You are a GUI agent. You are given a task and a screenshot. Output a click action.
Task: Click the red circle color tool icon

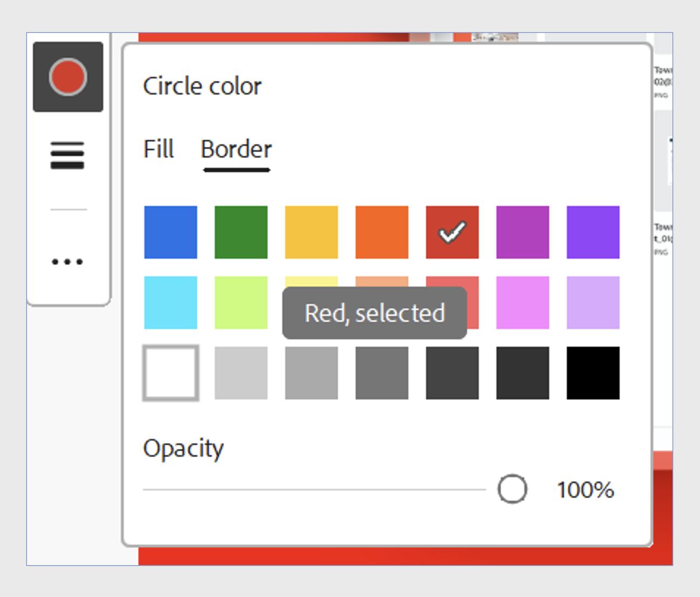(x=68, y=77)
